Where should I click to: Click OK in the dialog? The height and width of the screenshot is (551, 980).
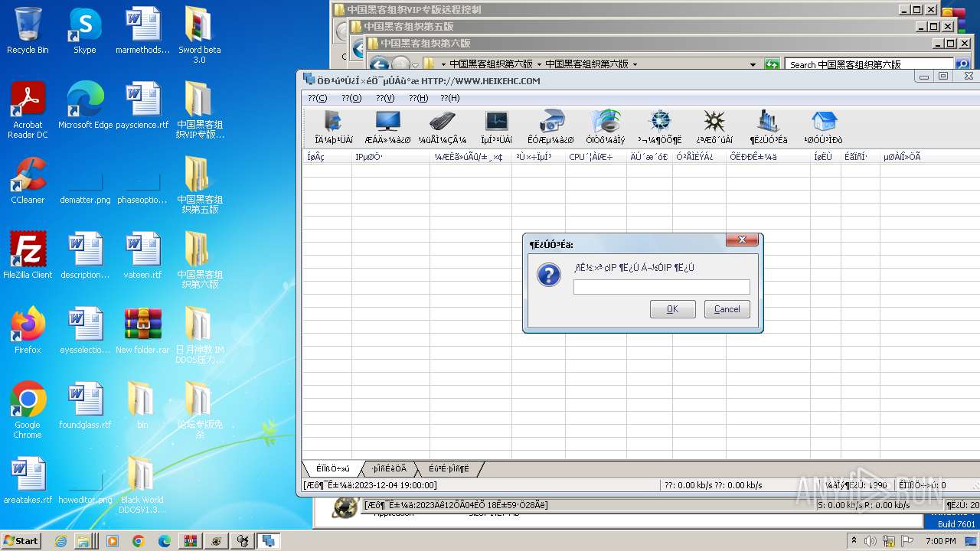coord(672,309)
